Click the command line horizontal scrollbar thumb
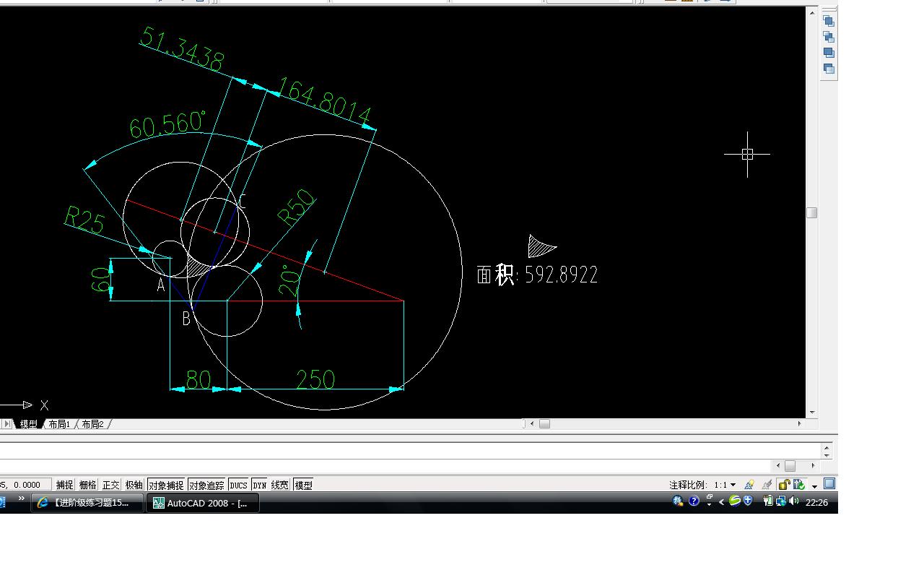Image resolution: width=924 pixels, height=578 pixels. 790,466
